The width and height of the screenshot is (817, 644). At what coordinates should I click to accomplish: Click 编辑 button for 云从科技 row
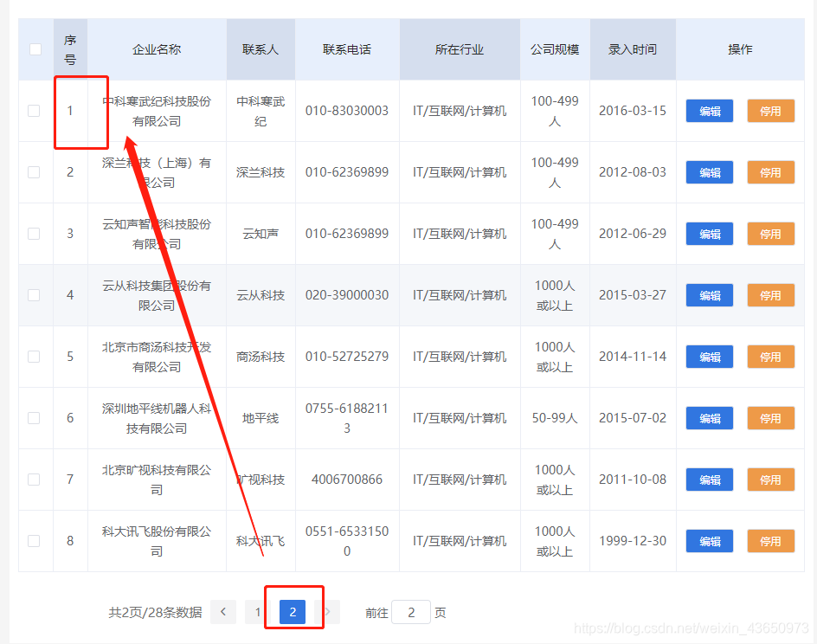pyautogui.click(x=709, y=295)
